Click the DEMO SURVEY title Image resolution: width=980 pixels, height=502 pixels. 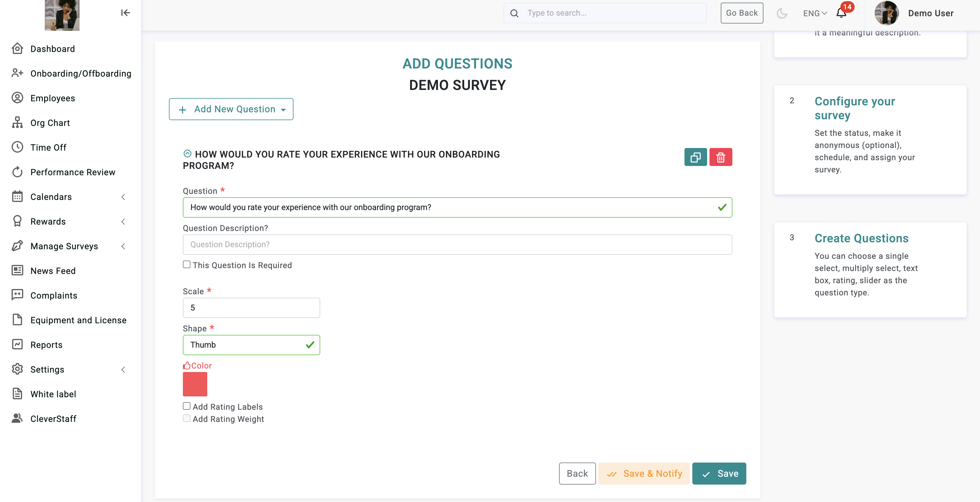(457, 85)
